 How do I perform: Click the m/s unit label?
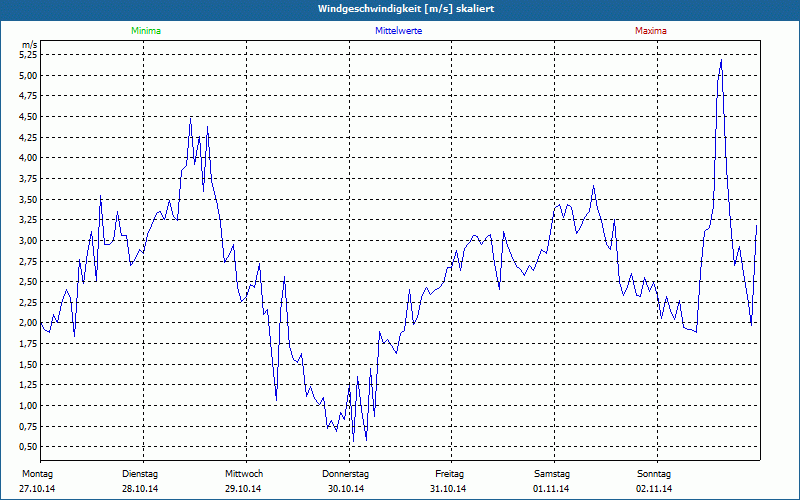pos(30,45)
